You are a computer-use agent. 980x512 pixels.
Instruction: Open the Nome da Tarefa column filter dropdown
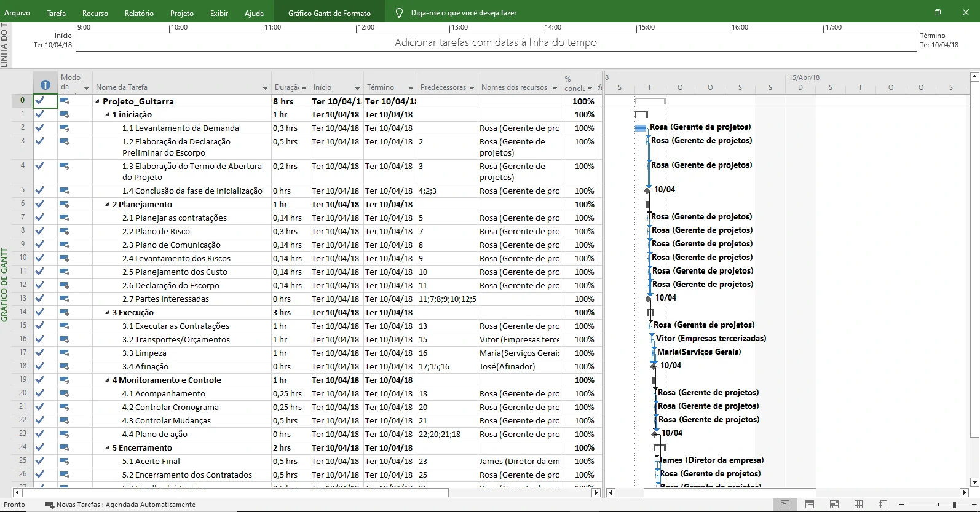[x=265, y=88]
